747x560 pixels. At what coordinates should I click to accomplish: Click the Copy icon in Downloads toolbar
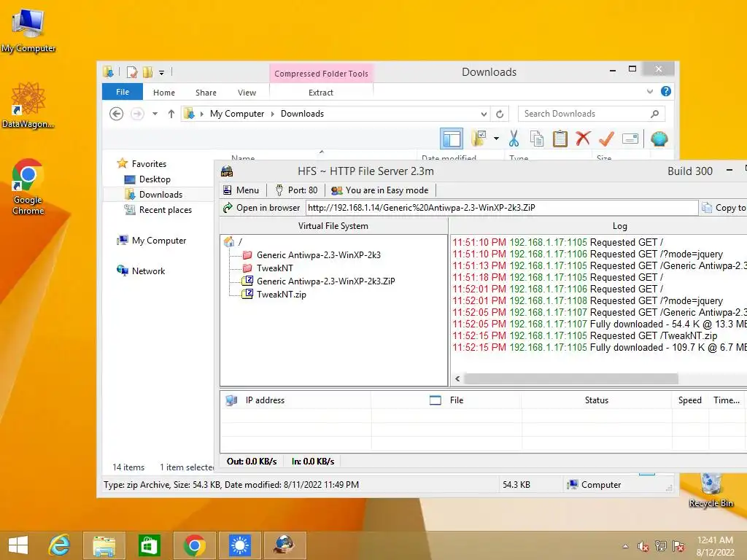[536, 139]
